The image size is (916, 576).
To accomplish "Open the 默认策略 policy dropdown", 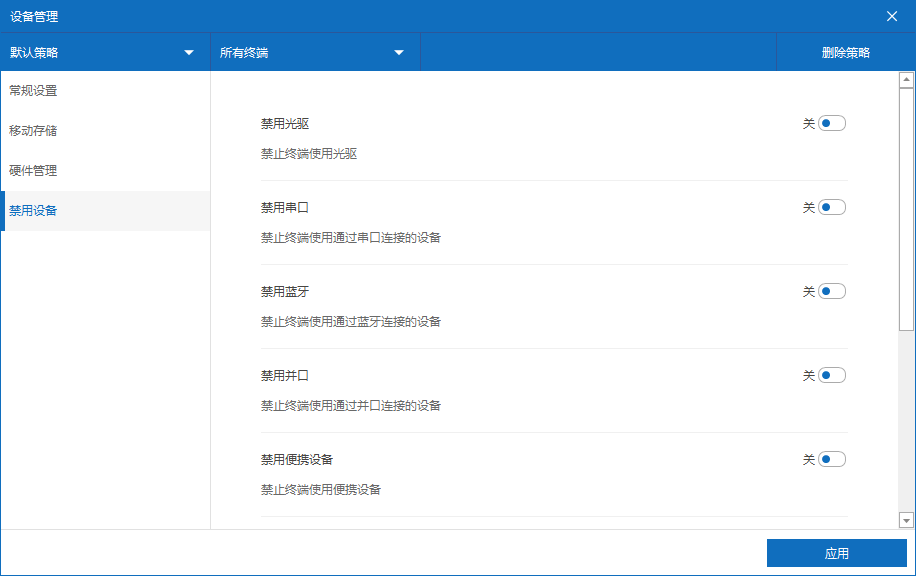I will [105, 53].
